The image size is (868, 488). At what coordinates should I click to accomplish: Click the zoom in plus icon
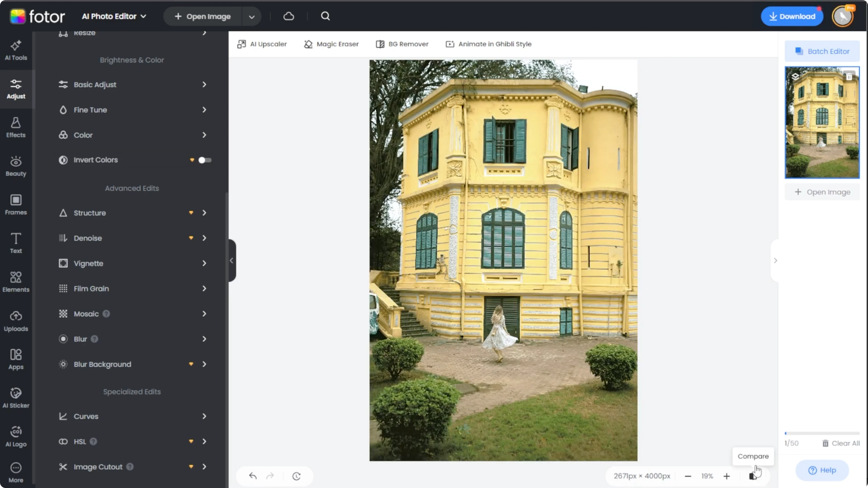pos(726,476)
